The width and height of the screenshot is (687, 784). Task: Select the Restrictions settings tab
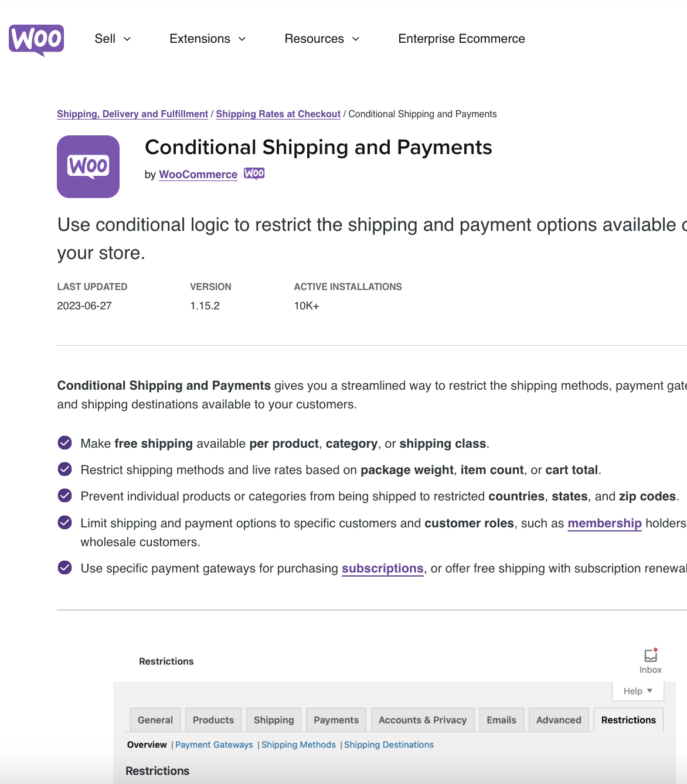click(x=628, y=720)
